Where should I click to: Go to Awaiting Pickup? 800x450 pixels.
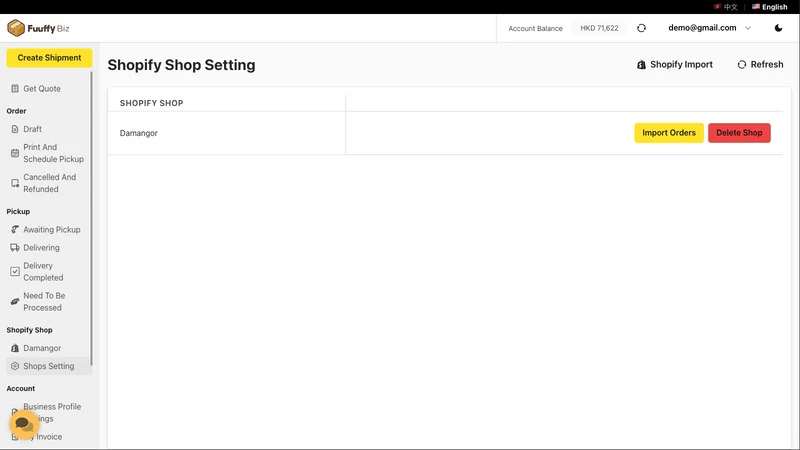(52, 230)
